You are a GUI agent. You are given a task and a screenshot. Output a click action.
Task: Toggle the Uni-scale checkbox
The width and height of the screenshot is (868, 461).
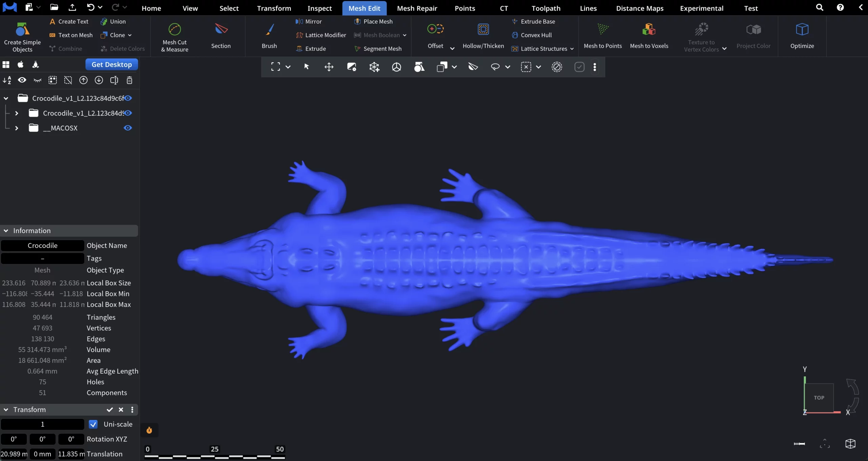93,424
